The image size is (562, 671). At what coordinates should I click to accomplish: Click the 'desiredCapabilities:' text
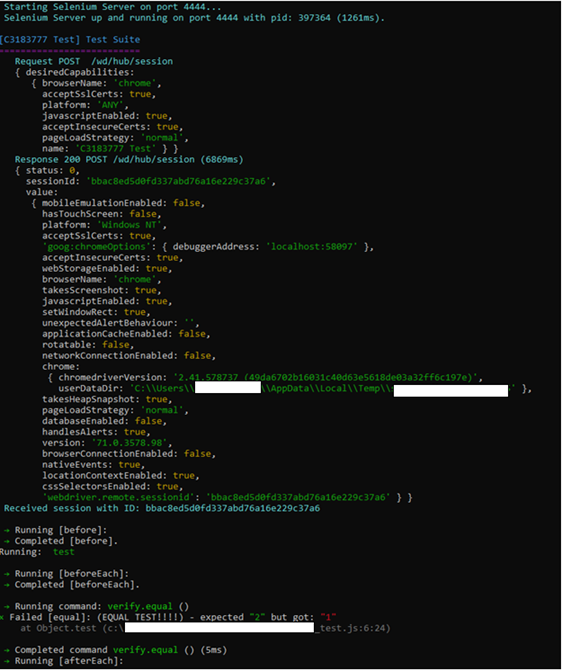(80, 72)
